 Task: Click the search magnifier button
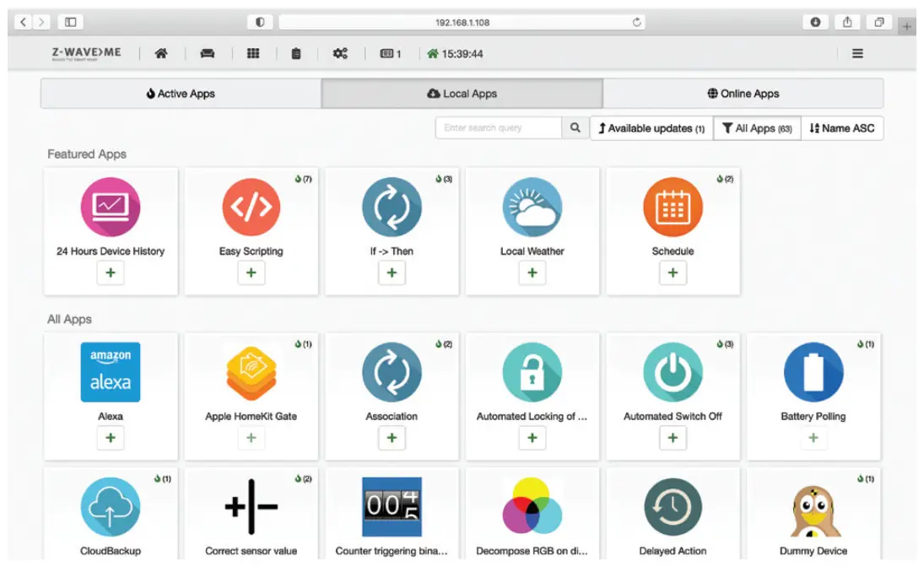tap(575, 128)
